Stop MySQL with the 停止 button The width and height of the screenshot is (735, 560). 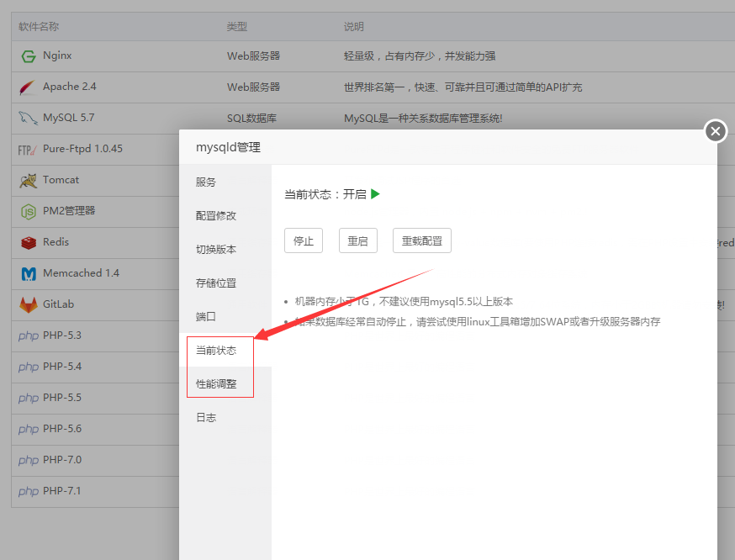coord(304,240)
